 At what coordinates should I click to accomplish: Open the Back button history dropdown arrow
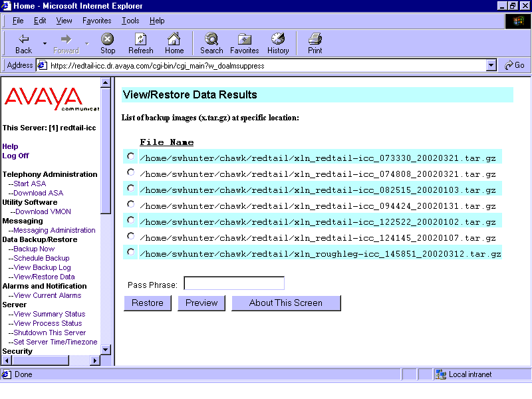45,43
